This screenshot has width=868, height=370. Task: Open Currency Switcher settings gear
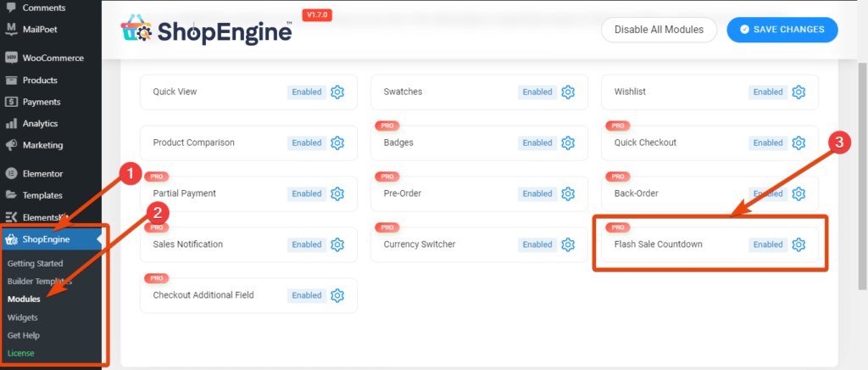[568, 244]
